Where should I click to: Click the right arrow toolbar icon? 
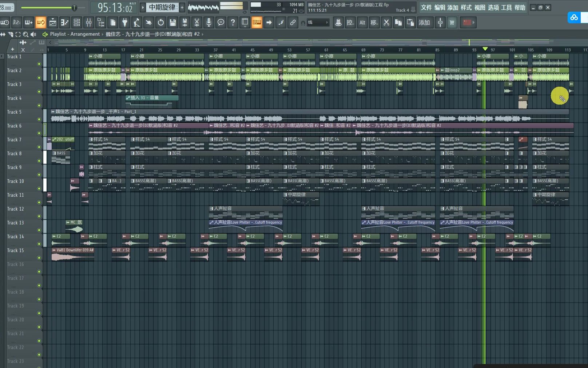pos(269,23)
